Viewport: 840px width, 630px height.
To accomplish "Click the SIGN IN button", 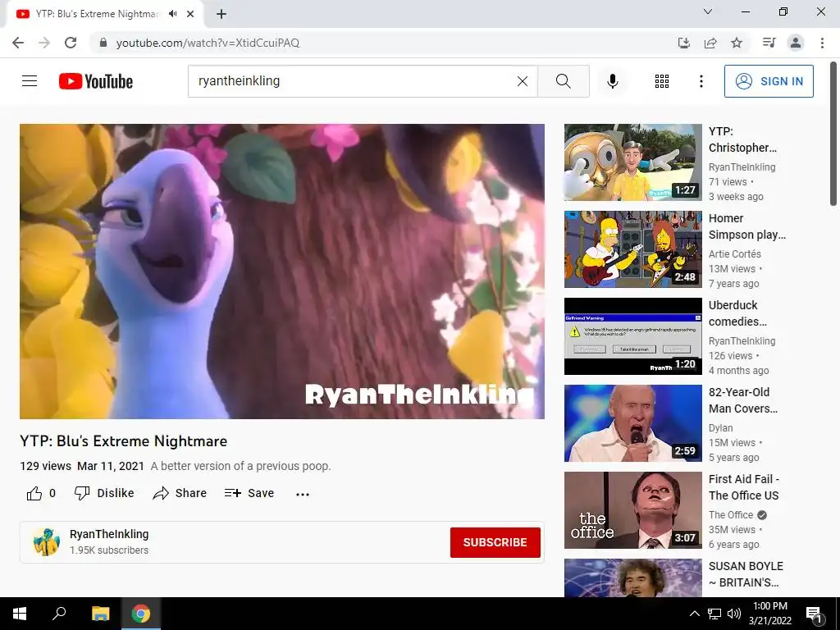I will [x=768, y=81].
